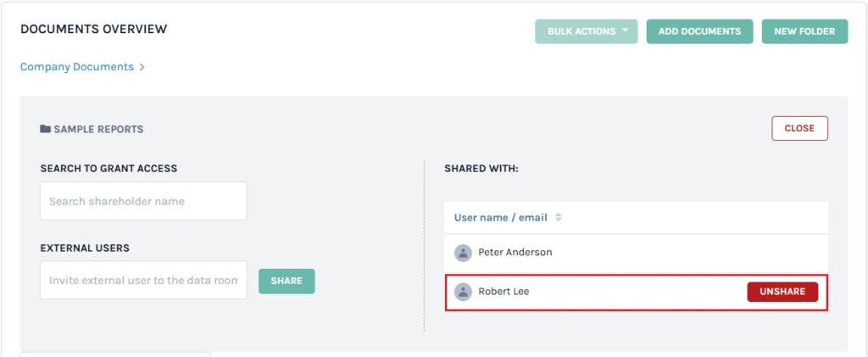Click the Documents Overview heading

click(x=93, y=30)
